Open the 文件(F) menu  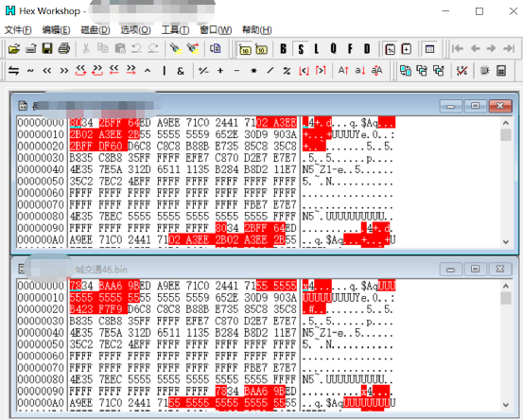coord(18,30)
